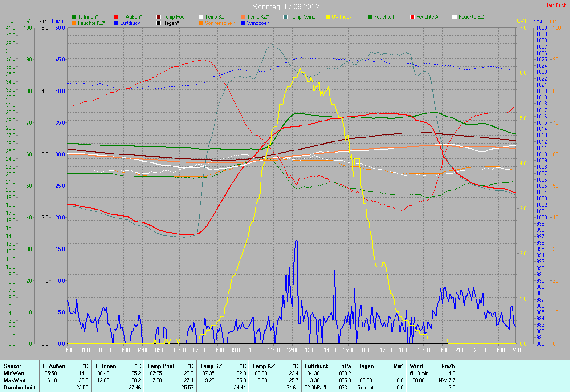Click the T. Innen average value 27.46

pyautogui.click(x=135, y=388)
